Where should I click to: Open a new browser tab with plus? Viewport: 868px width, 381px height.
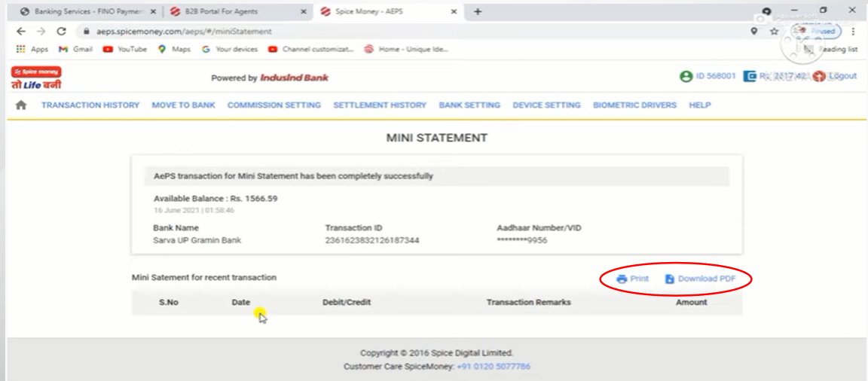click(478, 11)
